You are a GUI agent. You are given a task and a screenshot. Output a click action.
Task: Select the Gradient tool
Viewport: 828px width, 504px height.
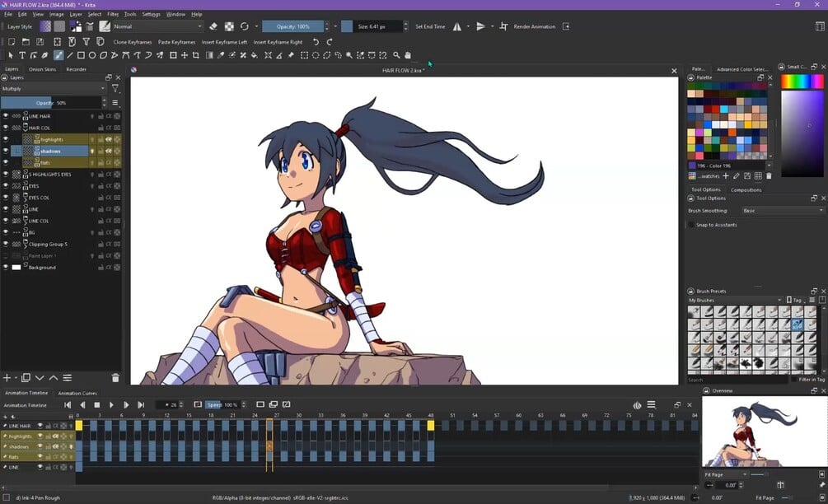[209, 55]
